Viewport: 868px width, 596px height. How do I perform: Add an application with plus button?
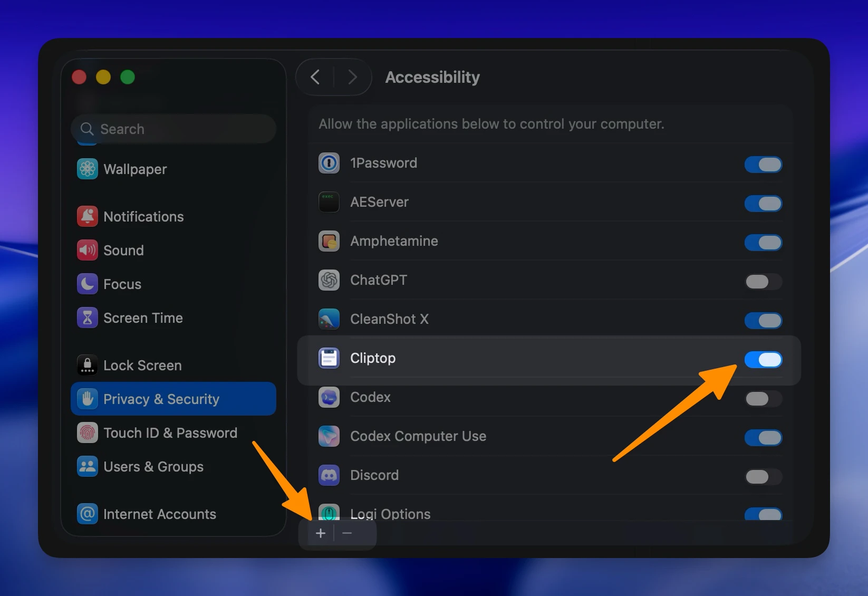[x=320, y=533]
